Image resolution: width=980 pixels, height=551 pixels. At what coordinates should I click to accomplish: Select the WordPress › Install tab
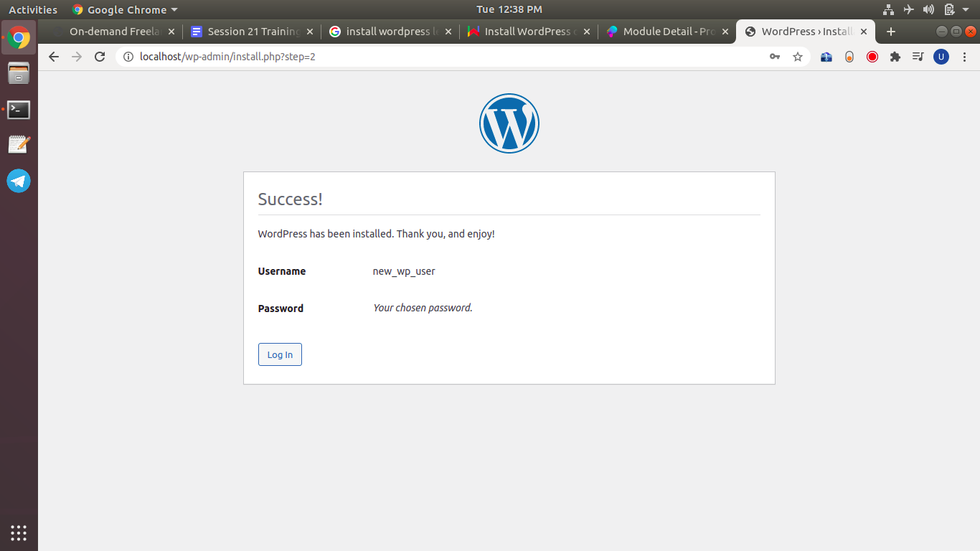click(x=806, y=32)
